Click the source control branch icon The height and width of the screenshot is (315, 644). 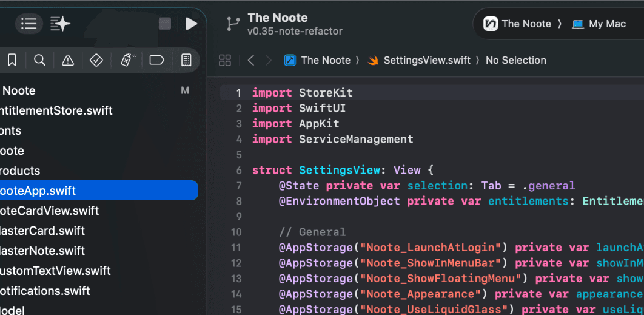coord(233,24)
